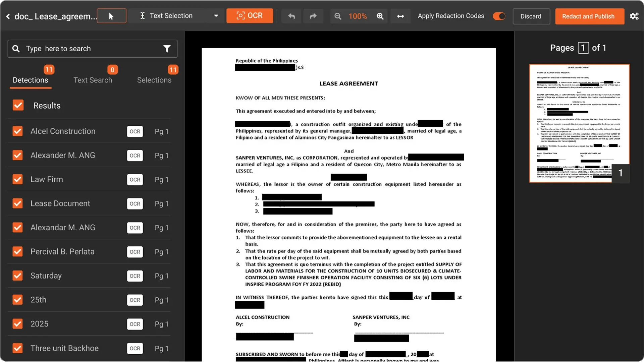
Task: Click the search magnifier icon
Action: (16, 49)
